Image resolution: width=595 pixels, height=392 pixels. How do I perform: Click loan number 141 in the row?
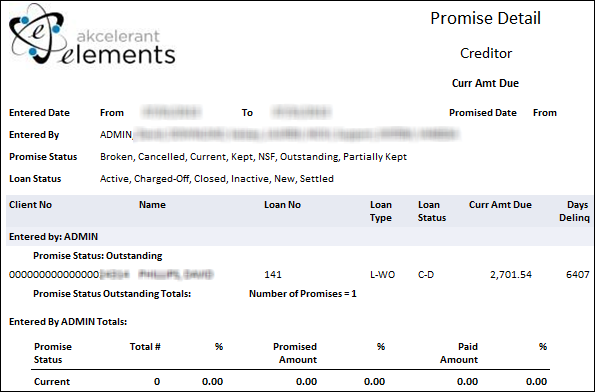(273, 274)
